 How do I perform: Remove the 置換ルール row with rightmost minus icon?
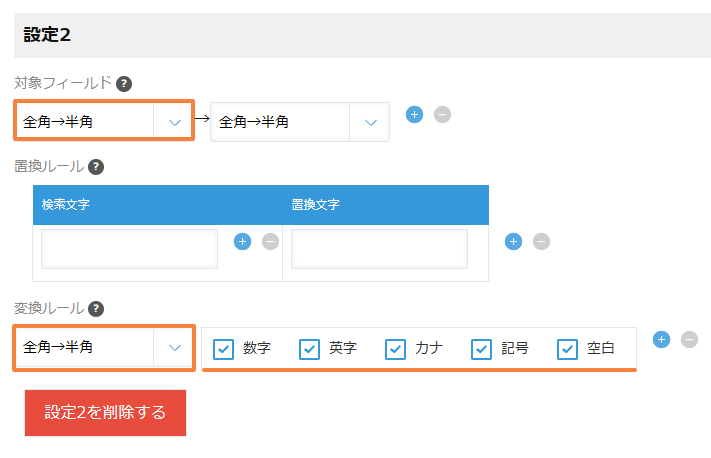point(541,241)
